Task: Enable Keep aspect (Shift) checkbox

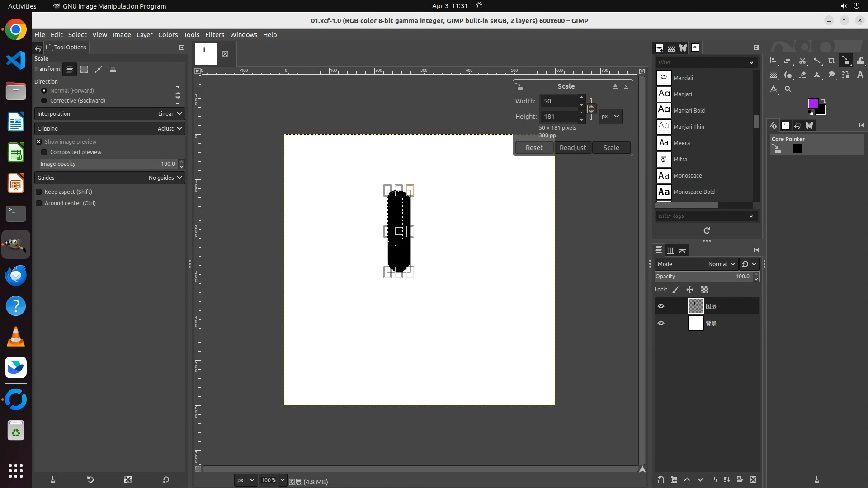Action: coord(39,192)
